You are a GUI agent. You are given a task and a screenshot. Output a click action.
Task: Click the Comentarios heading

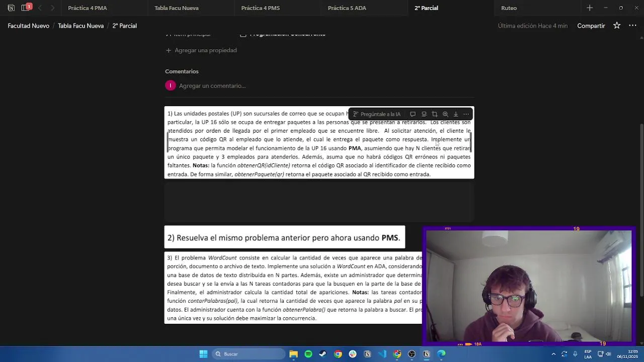(182, 71)
